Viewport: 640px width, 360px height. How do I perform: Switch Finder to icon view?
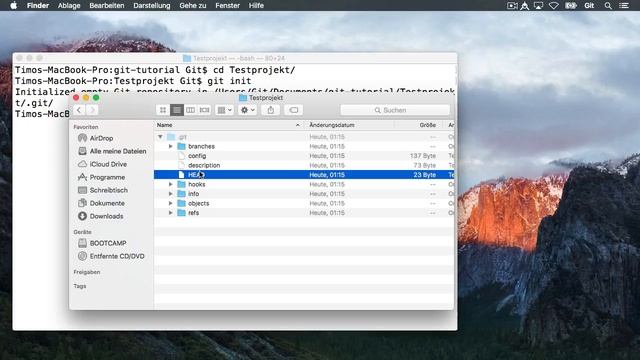pos(163,110)
